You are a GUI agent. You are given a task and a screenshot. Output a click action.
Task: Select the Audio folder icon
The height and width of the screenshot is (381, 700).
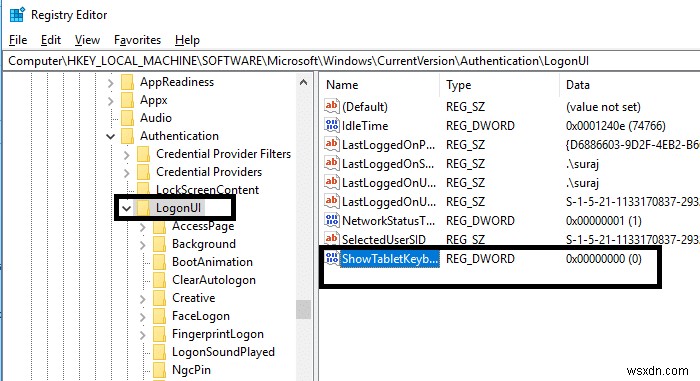pos(128,118)
